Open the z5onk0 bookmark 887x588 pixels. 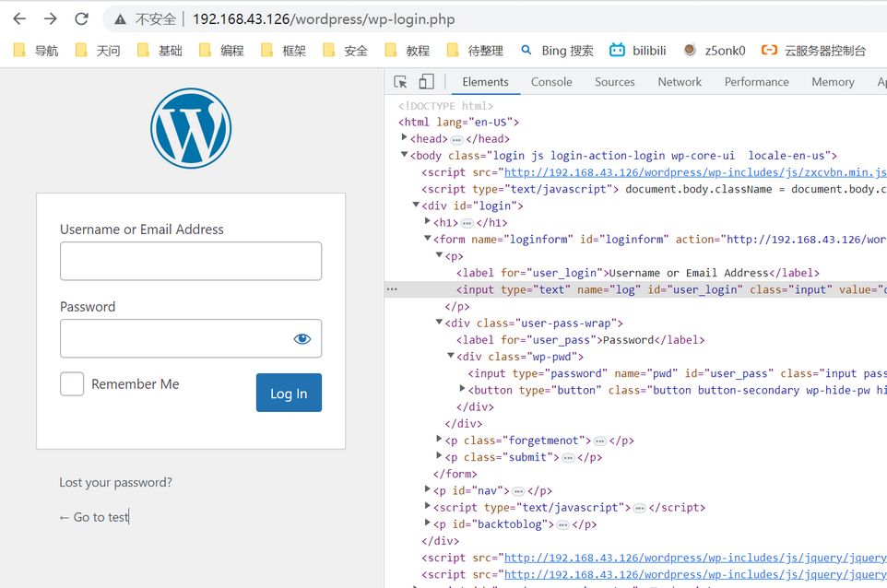tap(715, 51)
